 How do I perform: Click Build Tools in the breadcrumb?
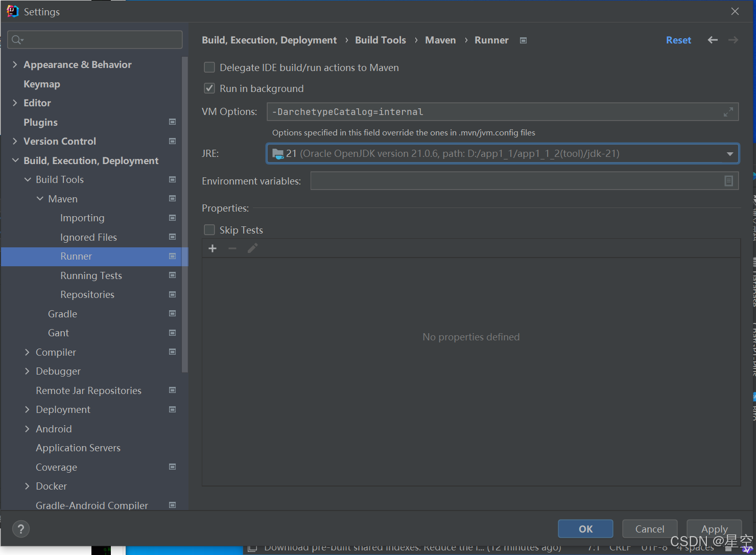click(381, 40)
